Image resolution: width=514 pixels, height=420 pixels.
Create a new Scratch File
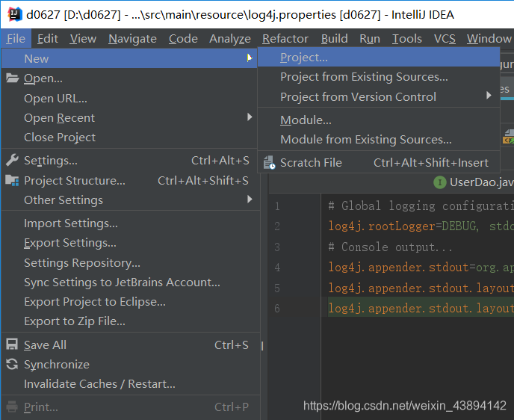379,163
